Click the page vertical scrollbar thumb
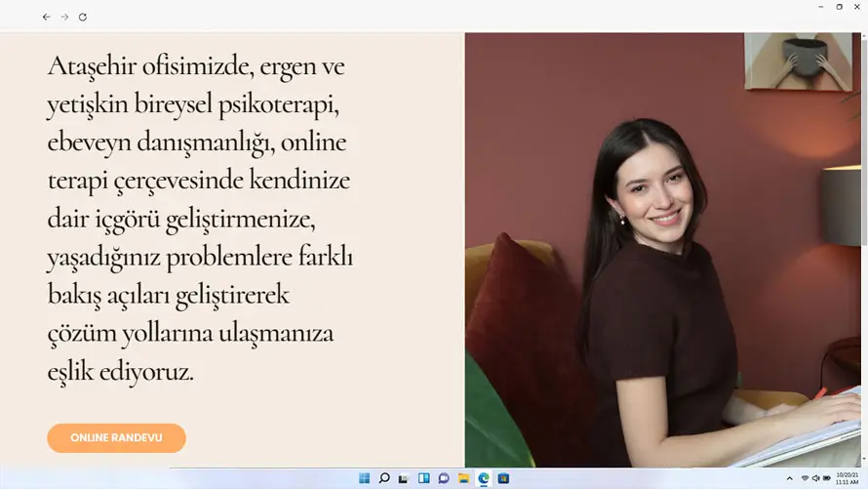868x489 pixels. tap(865, 142)
